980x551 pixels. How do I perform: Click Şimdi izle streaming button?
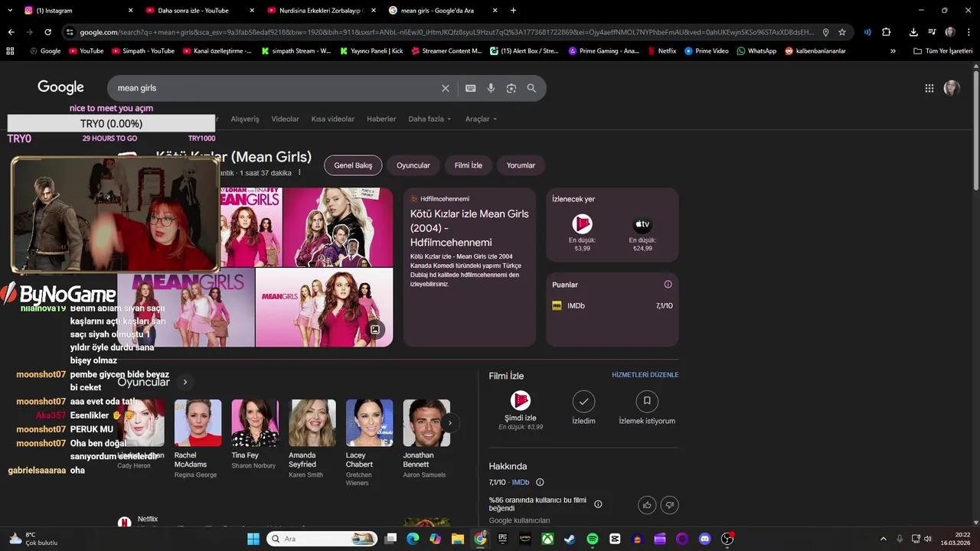[x=521, y=410]
